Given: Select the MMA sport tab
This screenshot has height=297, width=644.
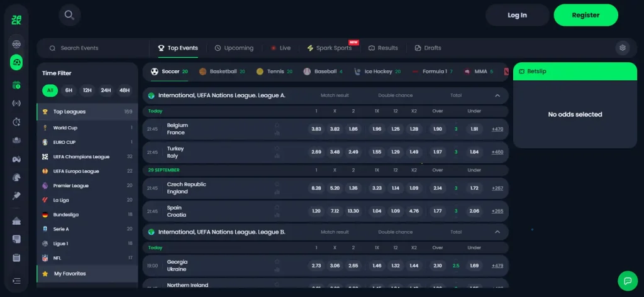Looking at the screenshot, I should tap(479, 72).
